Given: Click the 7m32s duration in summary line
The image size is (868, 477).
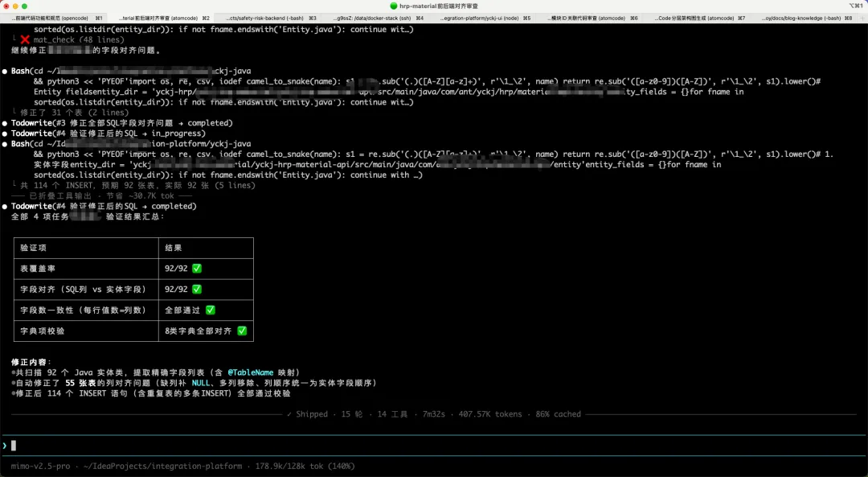Looking at the screenshot, I should [433, 414].
